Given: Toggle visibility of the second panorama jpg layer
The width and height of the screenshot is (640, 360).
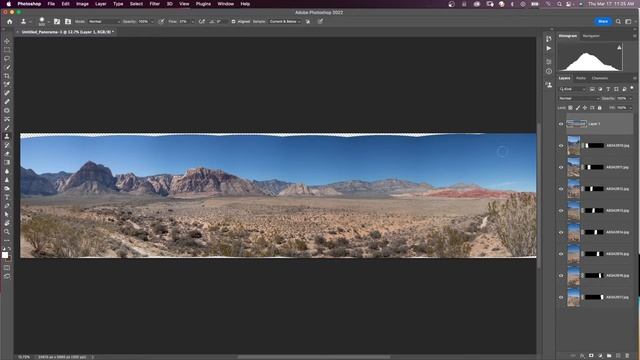Looking at the screenshot, I should coord(561,167).
